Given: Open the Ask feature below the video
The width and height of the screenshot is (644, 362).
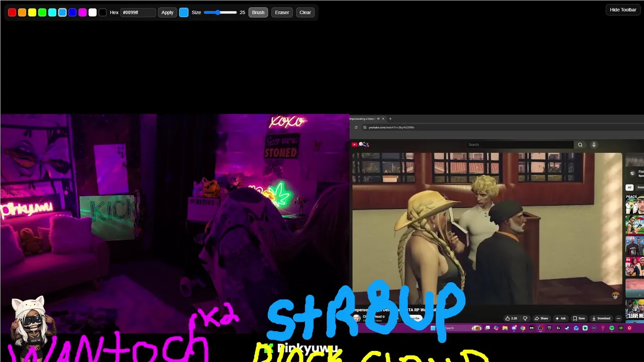Looking at the screenshot, I should (560, 318).
